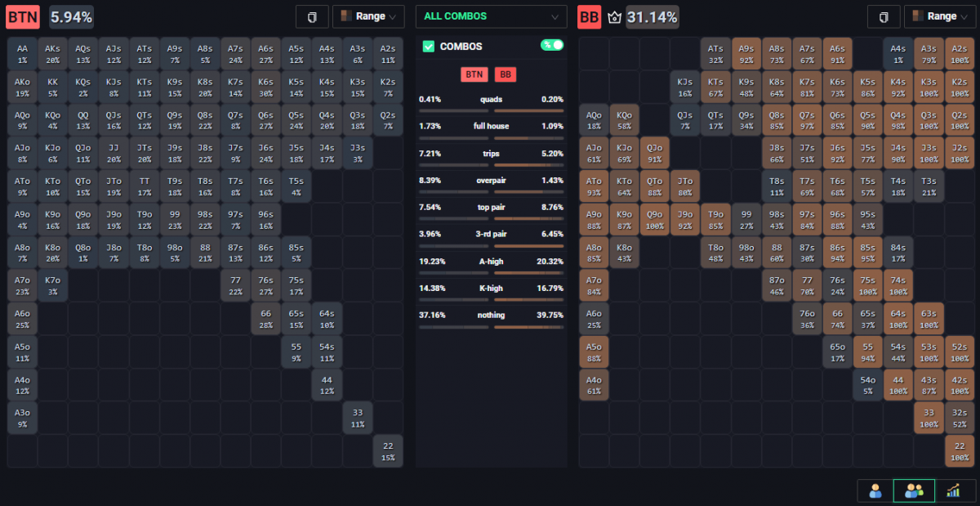The width and height of the screenshot is (980, 506).
Task: Open the statistics chart view icon
Action: coord(954,490)
